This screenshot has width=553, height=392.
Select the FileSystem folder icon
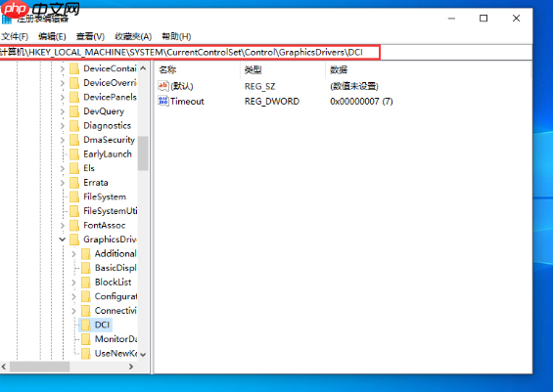coord(74,196)
